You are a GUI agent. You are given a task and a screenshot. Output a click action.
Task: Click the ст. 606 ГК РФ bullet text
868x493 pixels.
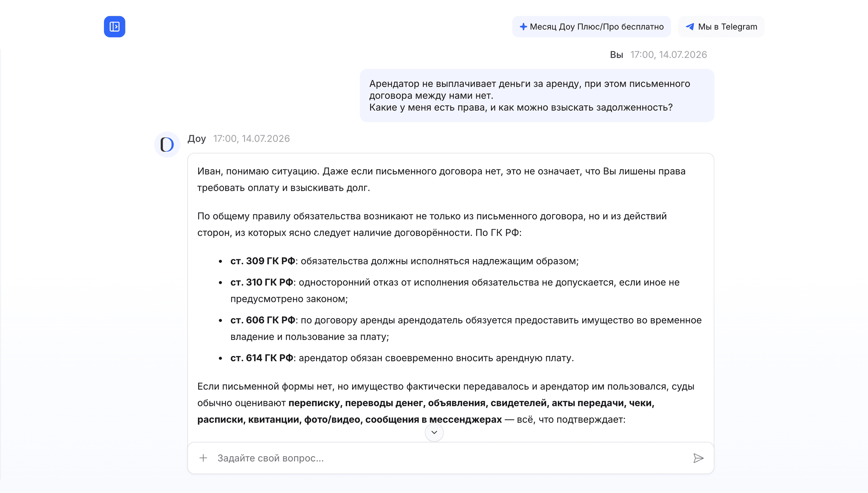click(x=466, y=328)
